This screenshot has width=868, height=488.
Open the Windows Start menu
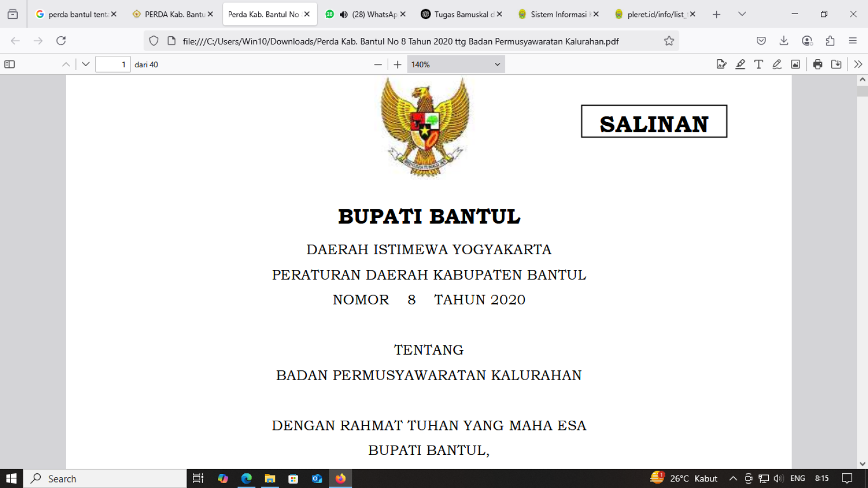point(11,479)
